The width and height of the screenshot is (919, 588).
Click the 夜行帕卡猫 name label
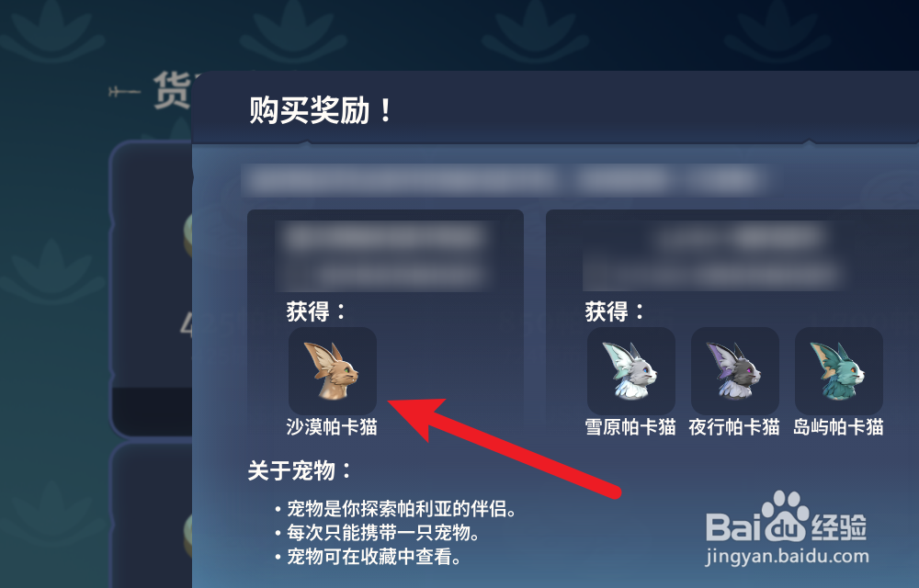734,427
